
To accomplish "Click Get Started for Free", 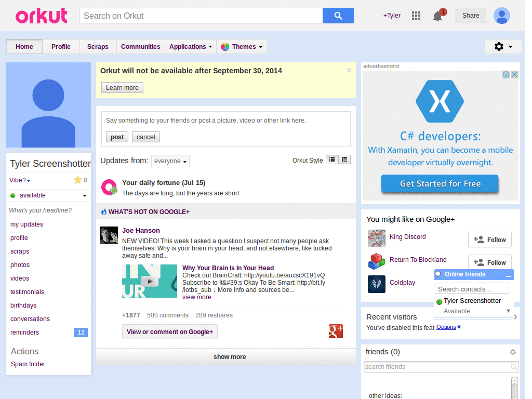I will point(440,184).
